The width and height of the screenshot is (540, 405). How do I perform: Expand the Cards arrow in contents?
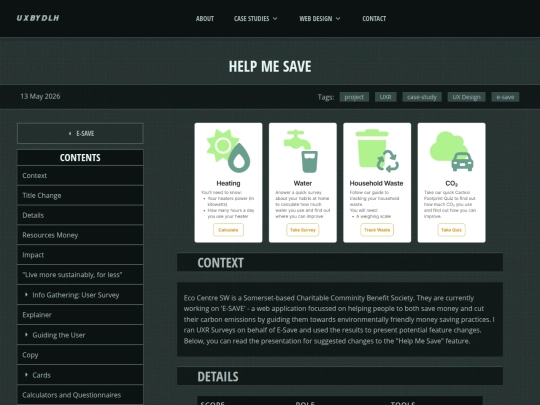click(26, 375)
